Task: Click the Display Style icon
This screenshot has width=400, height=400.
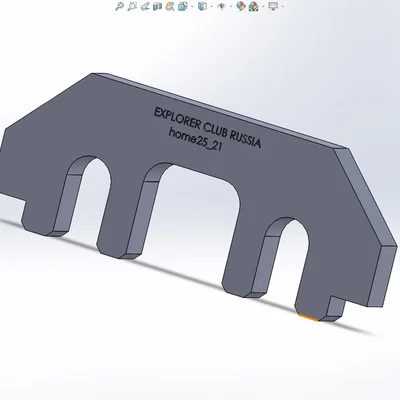Action: (x=202, y=6)
